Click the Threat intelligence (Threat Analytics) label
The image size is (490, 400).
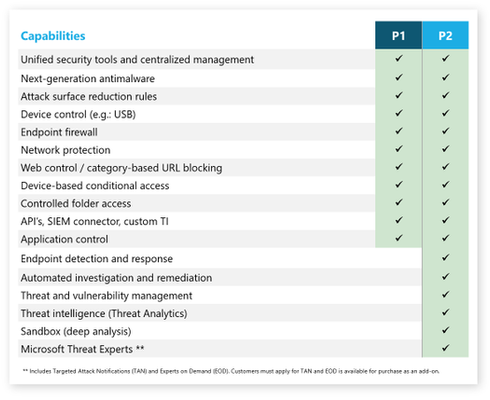104,313
